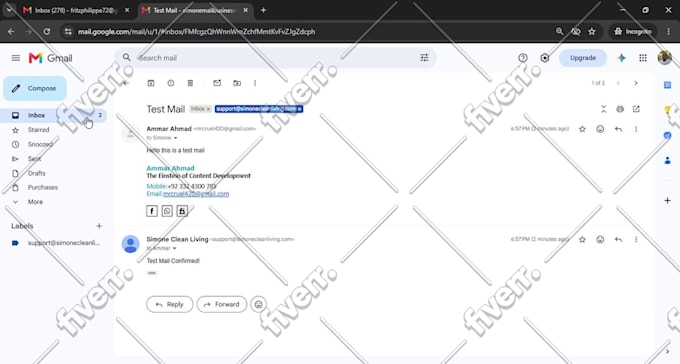This screenshot has width=680, height=364.
Task: Focus the Search mail field
Action: (275, 58)
